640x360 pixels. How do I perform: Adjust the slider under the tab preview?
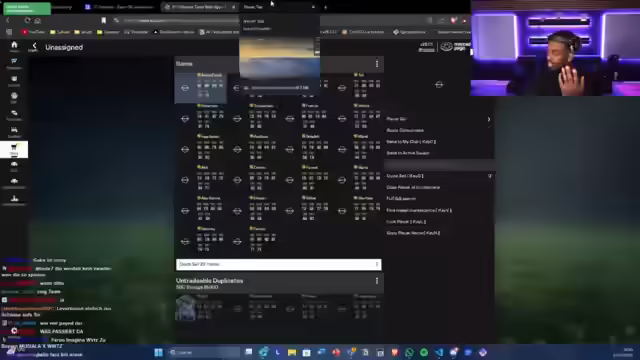click(x=279, y=88)
